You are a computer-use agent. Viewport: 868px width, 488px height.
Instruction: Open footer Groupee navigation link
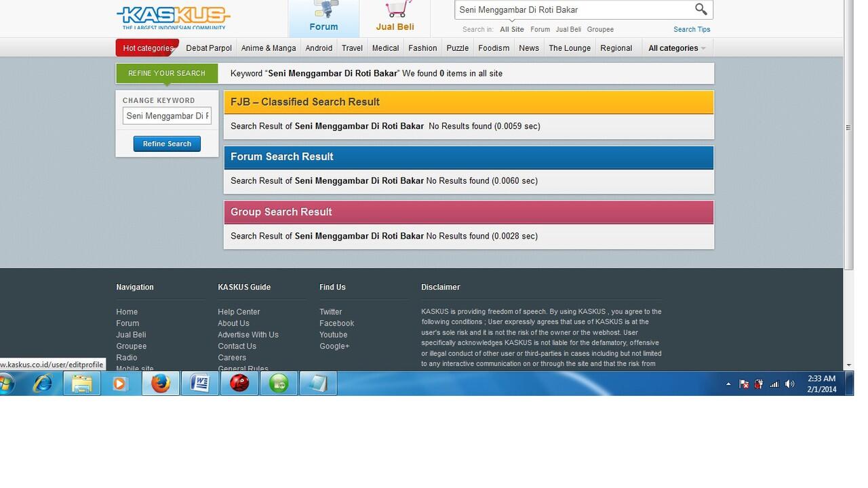pyautogui.click(x=132, y=346)
